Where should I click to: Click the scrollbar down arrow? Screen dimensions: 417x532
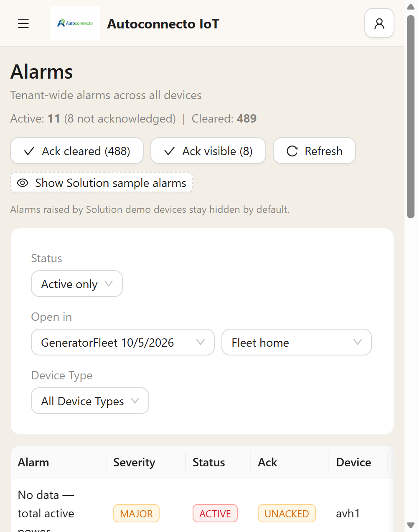click(x=411, y=525)
